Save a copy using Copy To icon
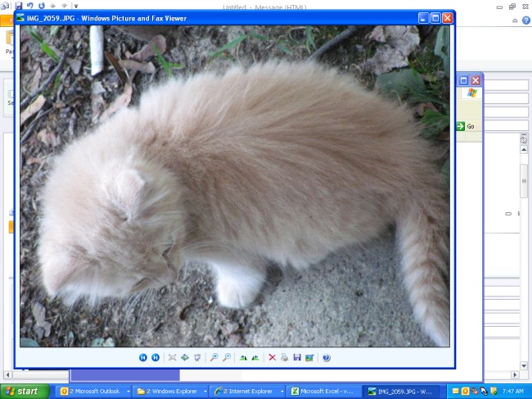 coord(296,358)
